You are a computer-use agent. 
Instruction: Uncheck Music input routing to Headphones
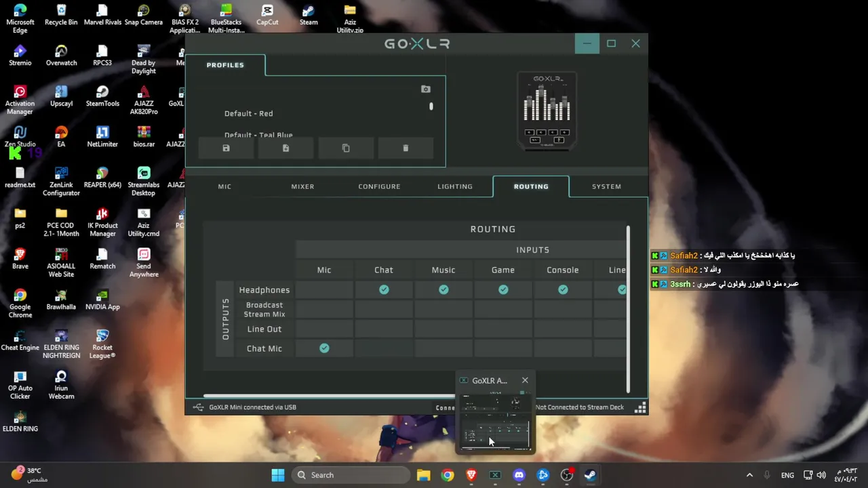point(443,289)
